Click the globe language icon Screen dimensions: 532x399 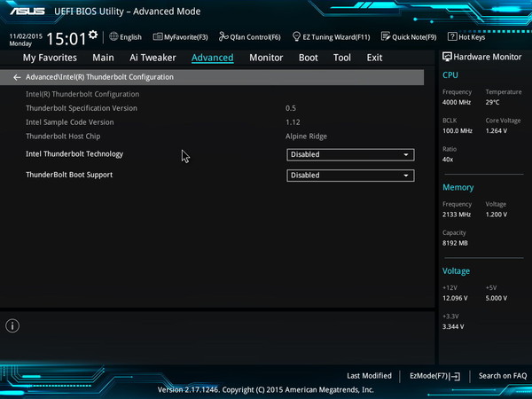113,36
